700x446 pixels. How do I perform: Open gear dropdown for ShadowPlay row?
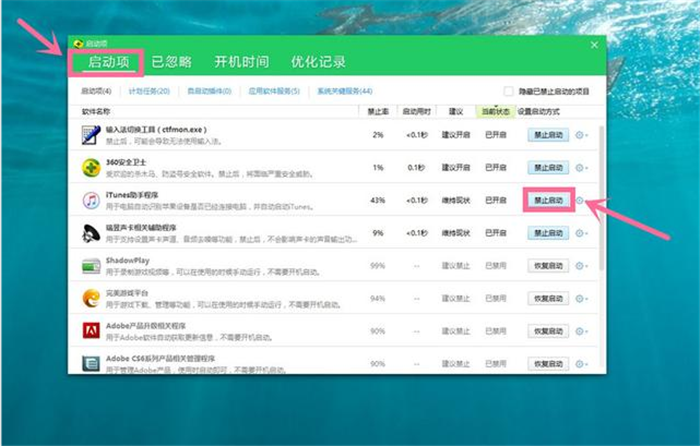pyautogui.click(x=581, y=266)
